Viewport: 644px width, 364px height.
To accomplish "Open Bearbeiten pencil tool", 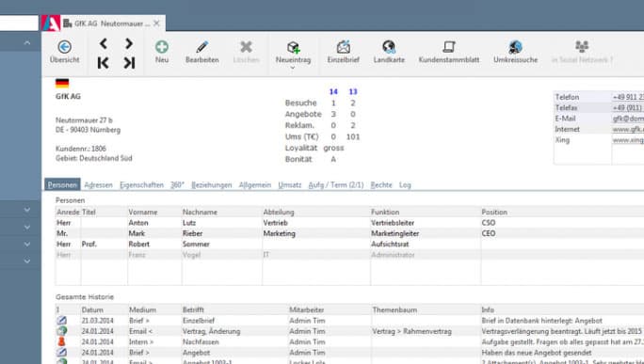I will 202,52.
